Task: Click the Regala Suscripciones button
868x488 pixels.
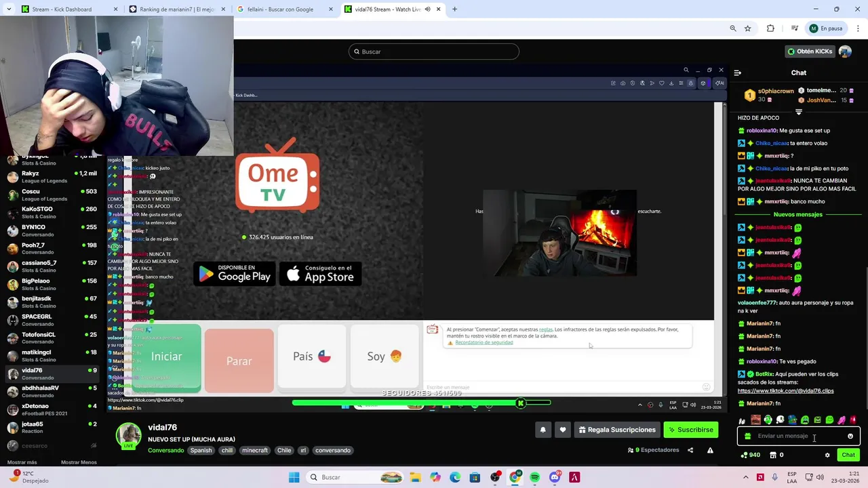Action: coord(617,429)
